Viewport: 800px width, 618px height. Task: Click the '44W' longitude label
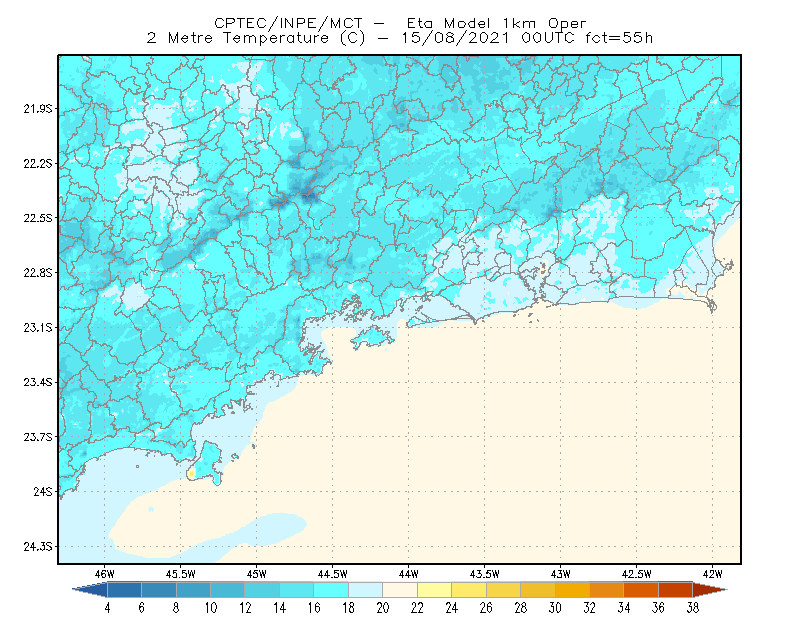click(x=408, y=574)
